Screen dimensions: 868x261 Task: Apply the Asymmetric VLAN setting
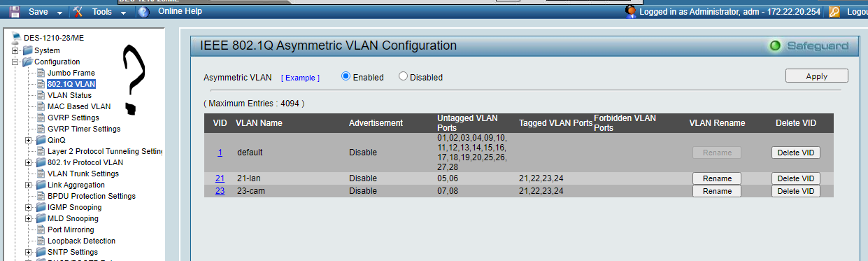pos(816,76)
